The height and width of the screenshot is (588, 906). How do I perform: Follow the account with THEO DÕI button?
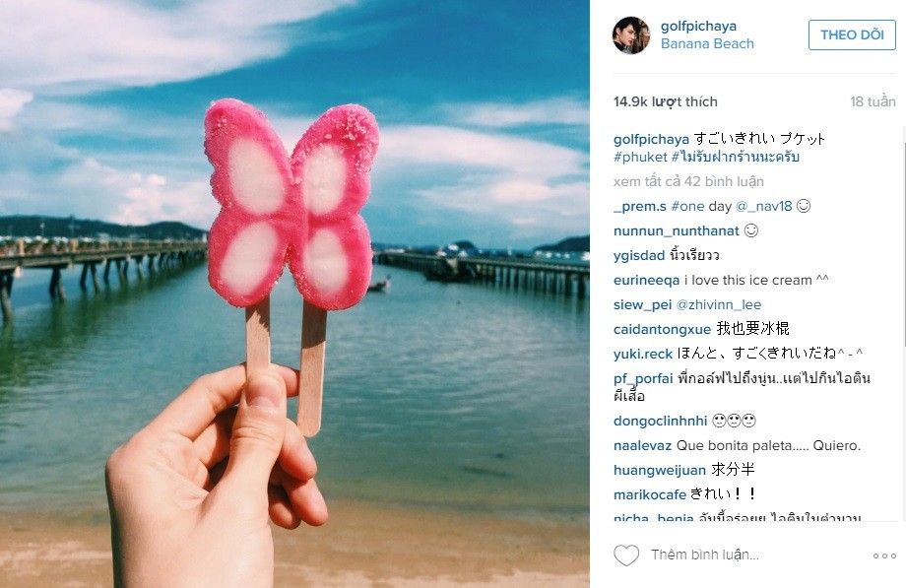(x=852, y=34)
